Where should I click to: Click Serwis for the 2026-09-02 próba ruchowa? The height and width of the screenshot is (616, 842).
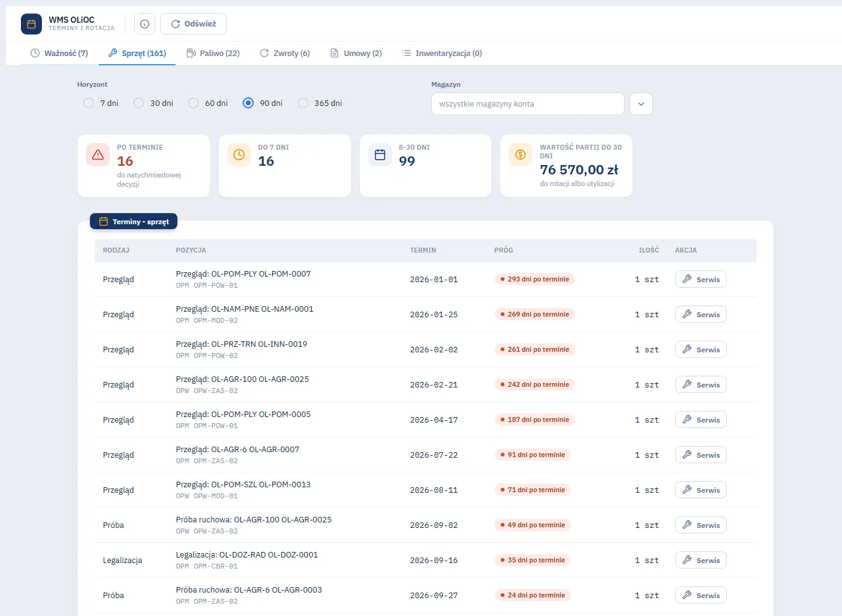(x=701, y=525)
